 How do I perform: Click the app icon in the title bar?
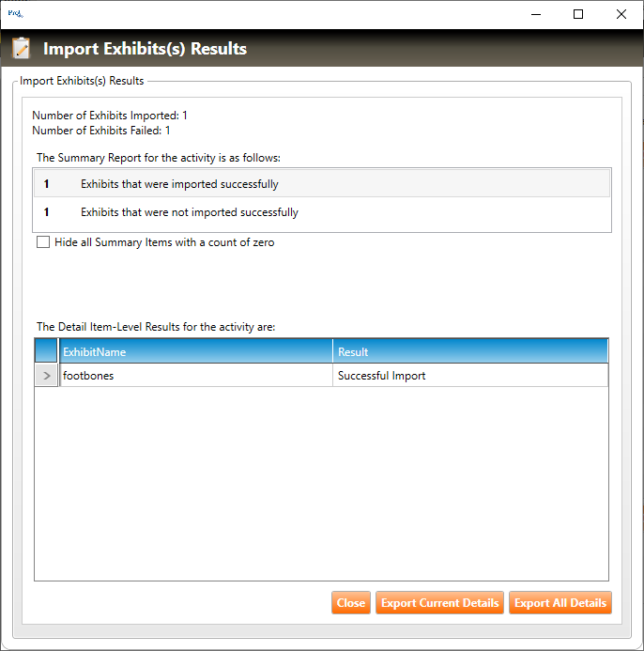coord(14,14)
